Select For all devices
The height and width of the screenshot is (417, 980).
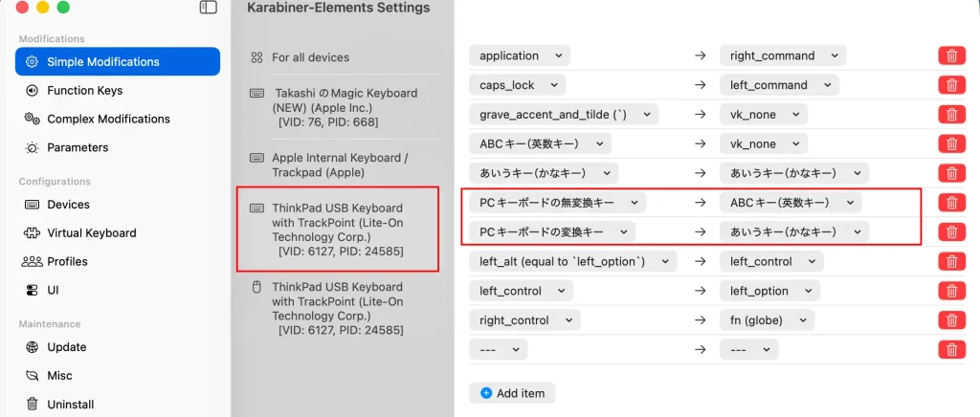coord(310,57)
